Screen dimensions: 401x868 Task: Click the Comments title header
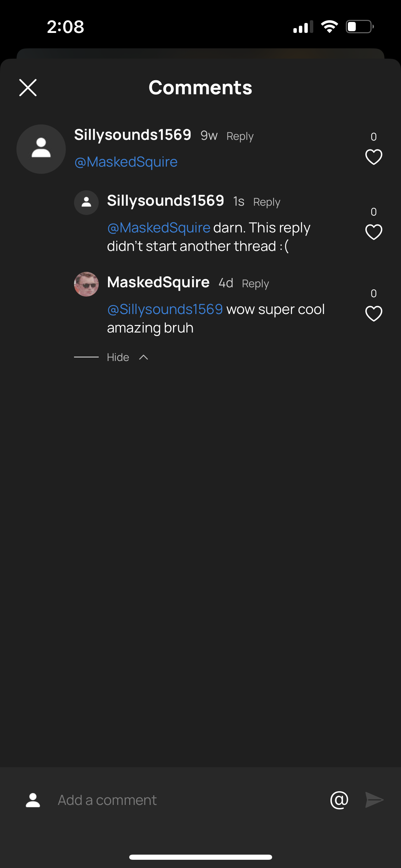200,88
